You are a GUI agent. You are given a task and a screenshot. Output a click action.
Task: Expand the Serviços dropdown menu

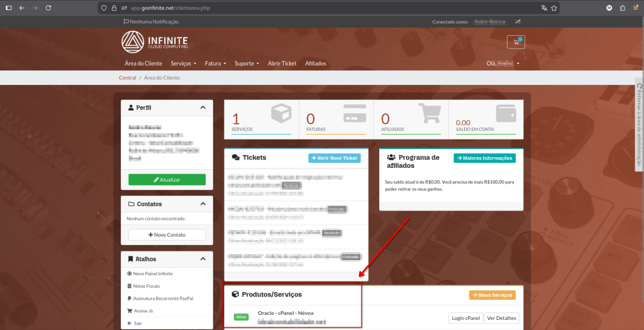click(183, 63)
